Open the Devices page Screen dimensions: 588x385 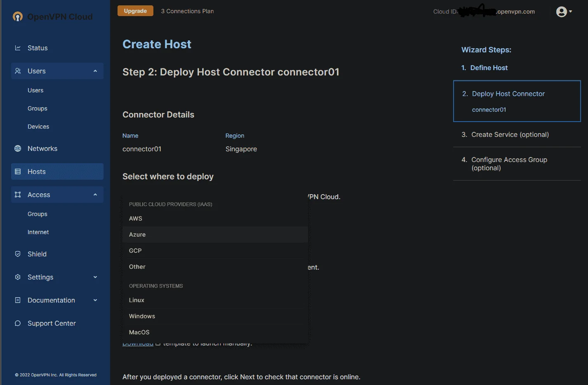click(38, 127)
